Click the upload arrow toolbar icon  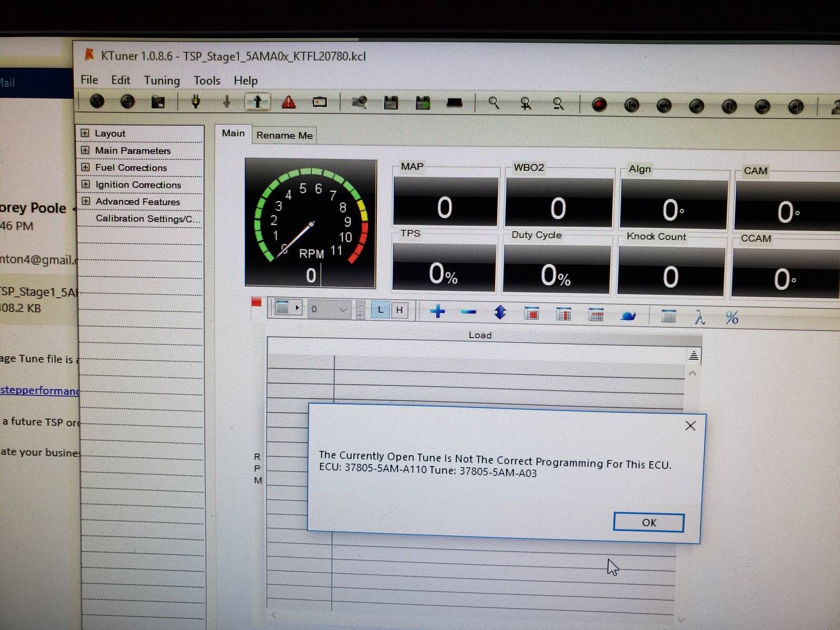tap(257, 102)
